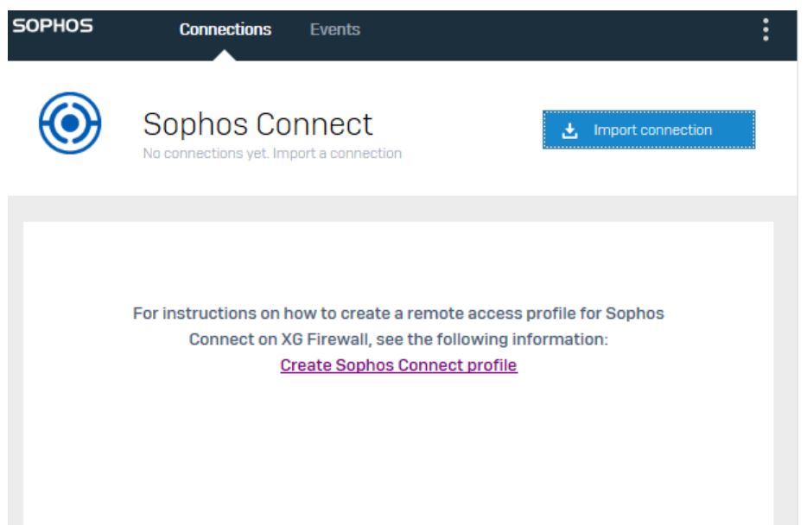Image resolution: width=807 pixels, height=532 pixels.
Task: Import a new VPN connection
Action: click(x=649, y=130)
